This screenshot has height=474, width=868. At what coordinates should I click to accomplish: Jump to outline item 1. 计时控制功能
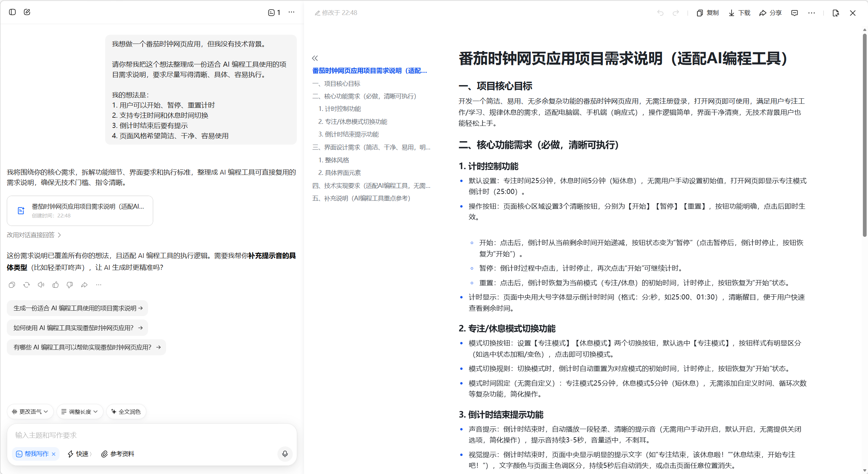(x=339, y=109)
